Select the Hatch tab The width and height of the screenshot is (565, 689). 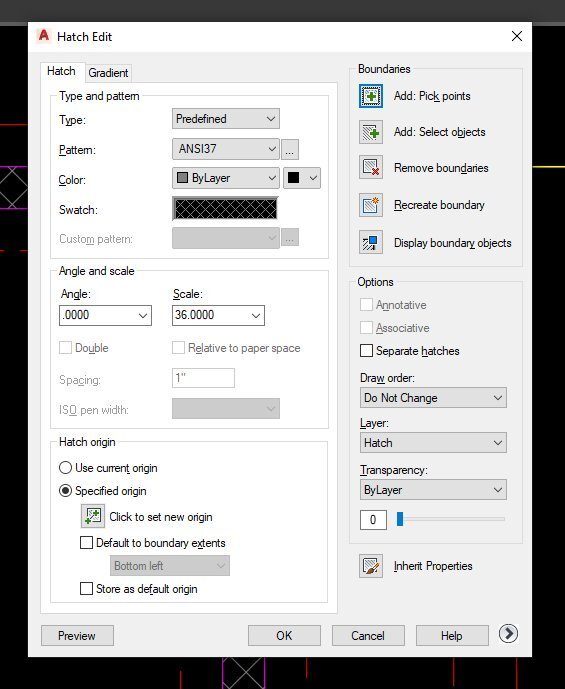click(62, 71)
